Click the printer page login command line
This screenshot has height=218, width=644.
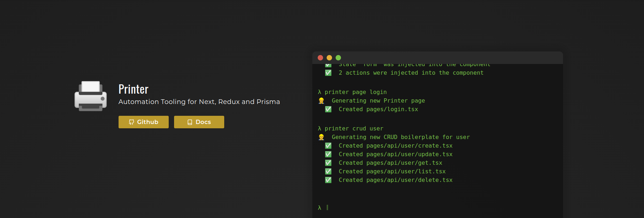tap(355, 92)
